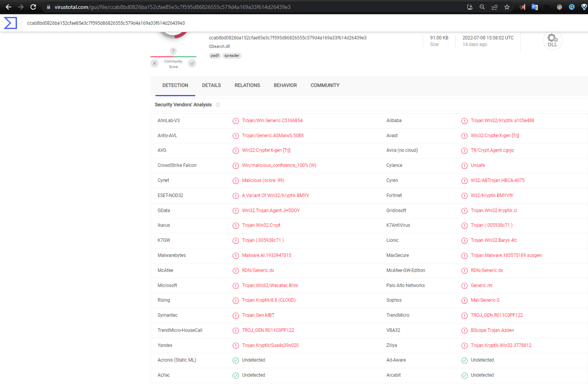The width and height of the screenshot is (588, 384).
Task: Open the COMMUNITY tab
Action: [x=325, y=85]
